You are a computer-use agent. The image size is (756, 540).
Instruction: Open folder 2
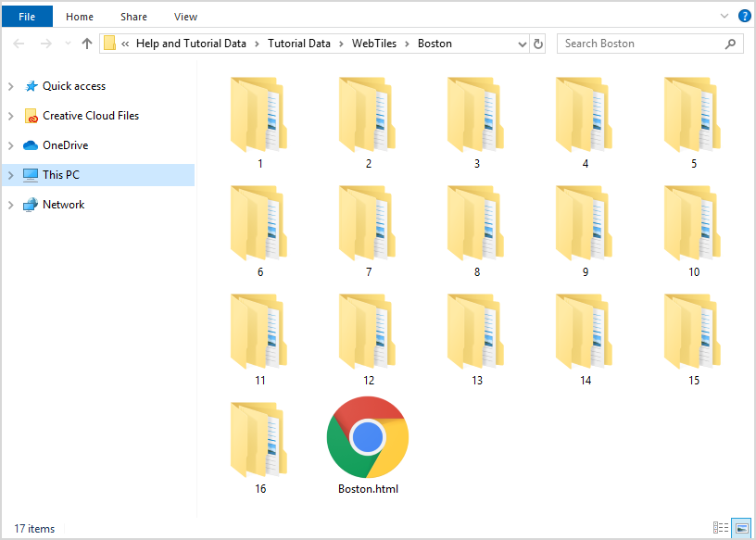[368, 115]
